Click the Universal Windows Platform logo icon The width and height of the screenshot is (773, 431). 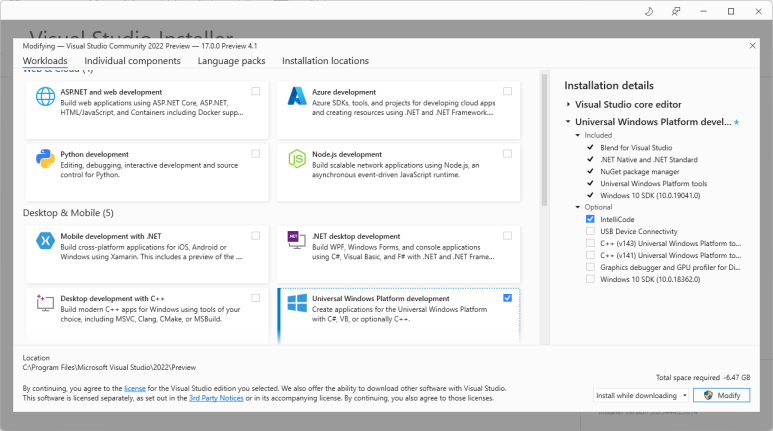[297, 303]
